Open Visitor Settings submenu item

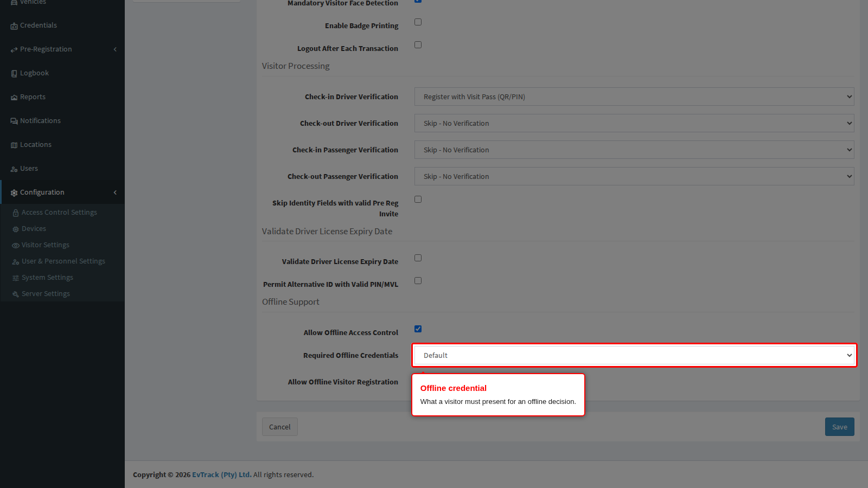tap(62, 245)
